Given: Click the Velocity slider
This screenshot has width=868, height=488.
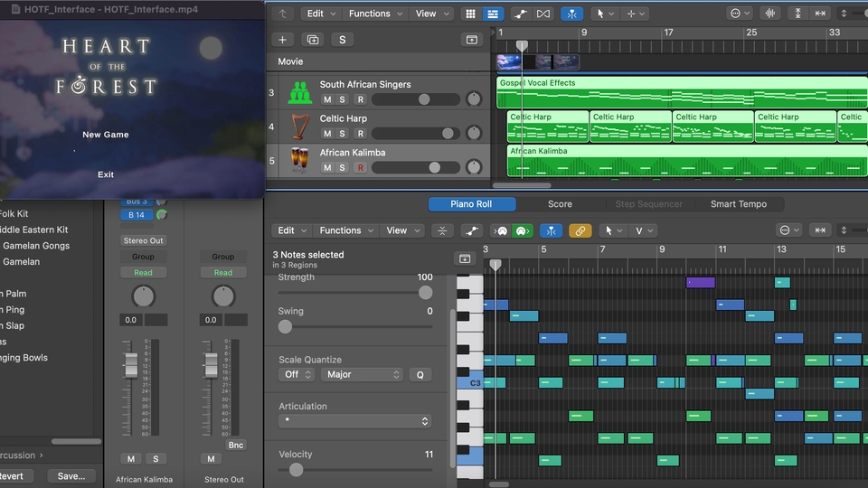Looking at the screenshot, I should point(297,470).
